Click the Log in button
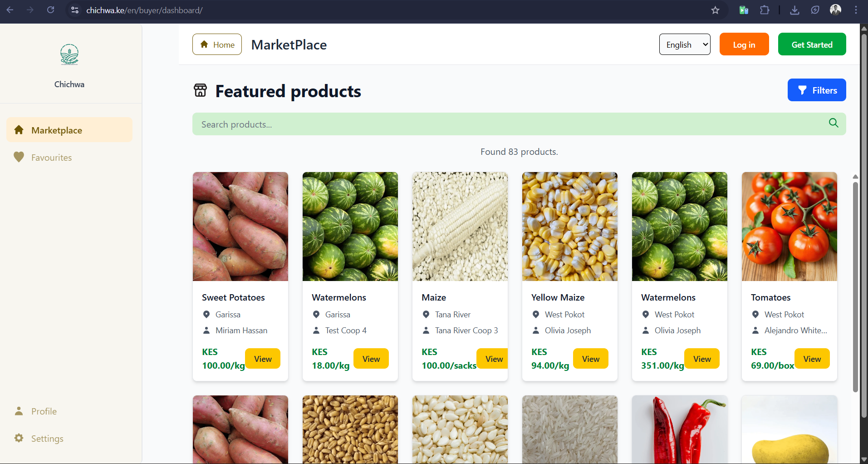 pyautogui.click(x=744, y=44)
